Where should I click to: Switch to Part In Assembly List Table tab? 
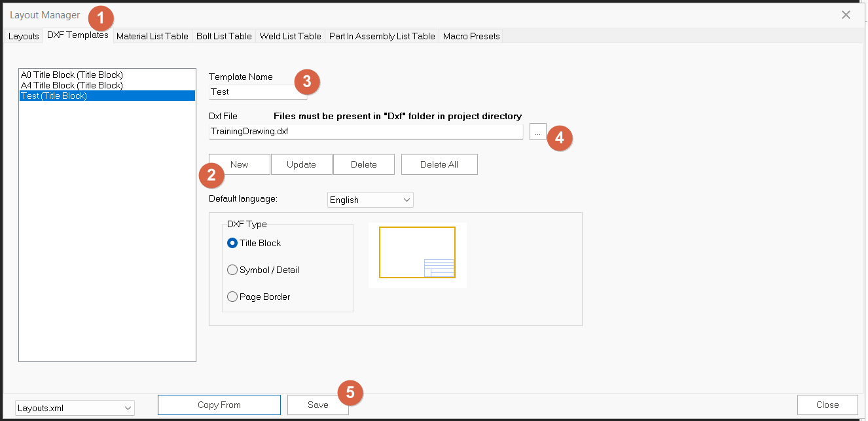click(x=382, y=36)
